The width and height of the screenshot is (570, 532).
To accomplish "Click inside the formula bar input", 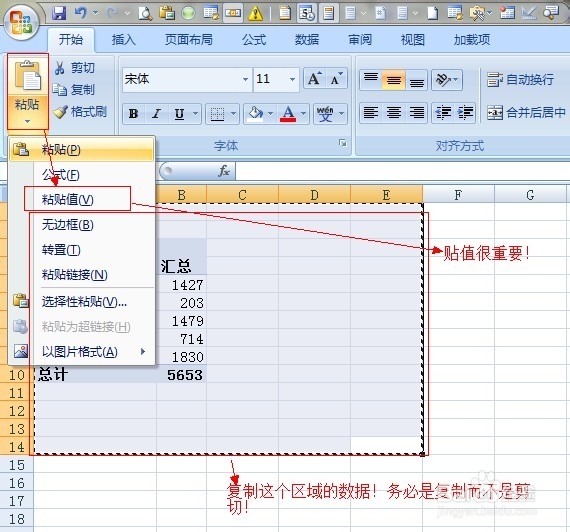I will click(x=402, y=171).
